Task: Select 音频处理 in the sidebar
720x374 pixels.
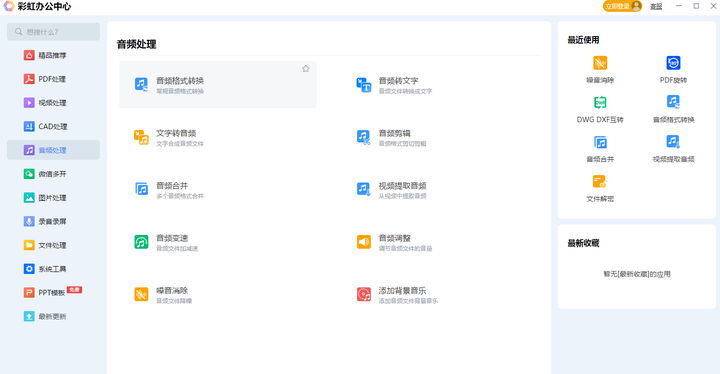Action: click(53, 150)
